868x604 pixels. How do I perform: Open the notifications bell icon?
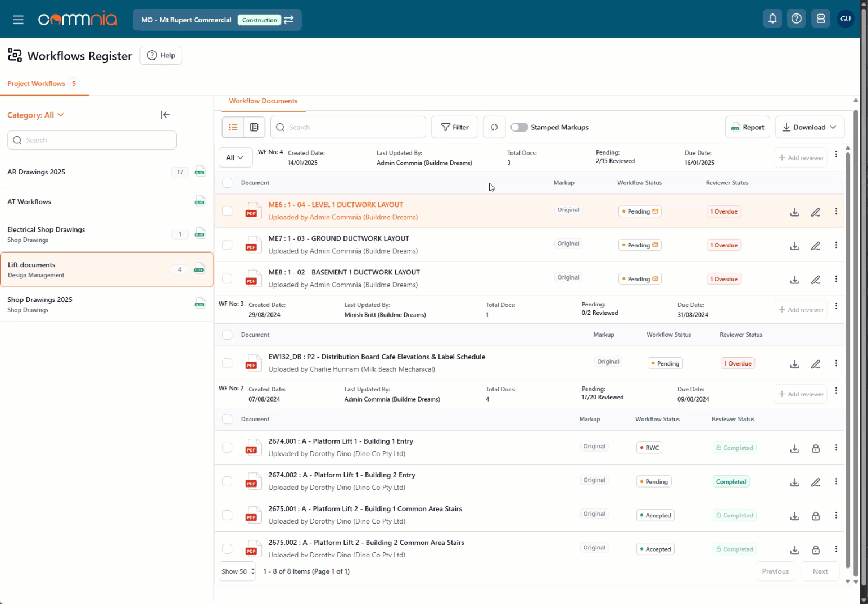click(772, 19)
